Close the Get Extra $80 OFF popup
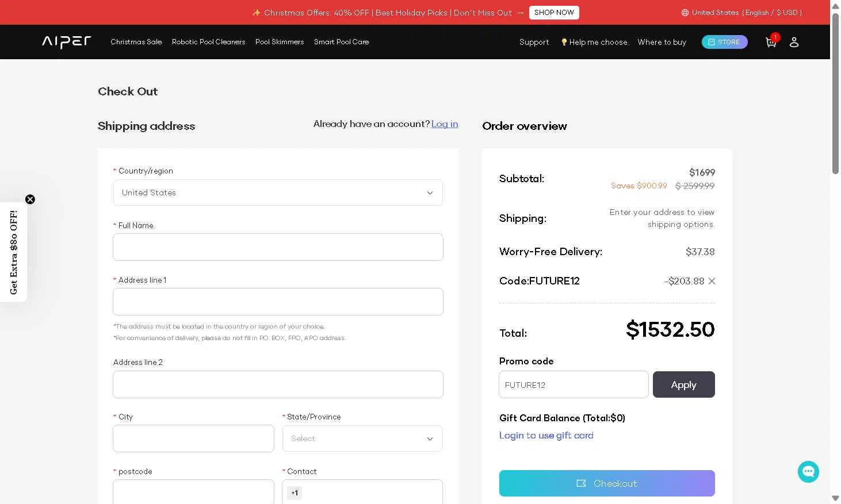The width and height of the screenshot is (841, 504). click(x=30, y=199)
